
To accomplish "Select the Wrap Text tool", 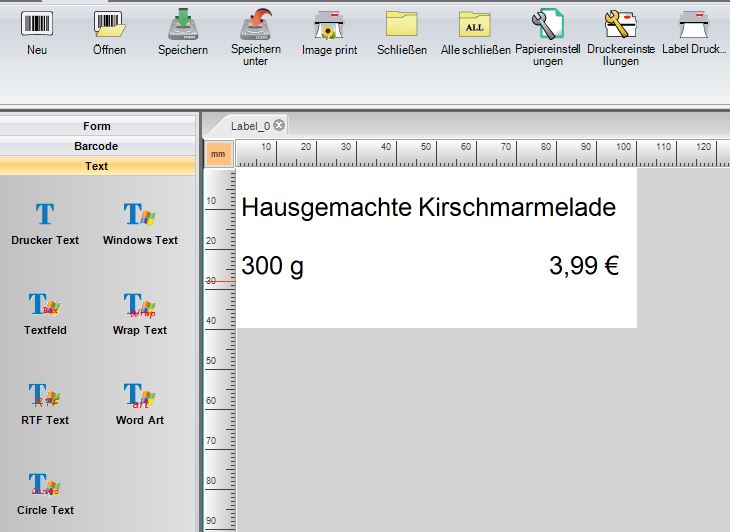I will point(140,313).
